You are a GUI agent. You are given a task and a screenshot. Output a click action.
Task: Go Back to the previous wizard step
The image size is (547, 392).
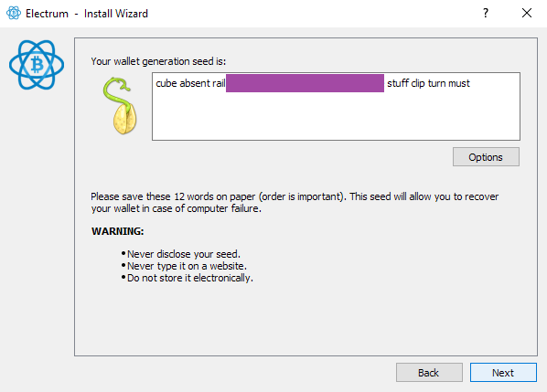click(x=429, y=373)
